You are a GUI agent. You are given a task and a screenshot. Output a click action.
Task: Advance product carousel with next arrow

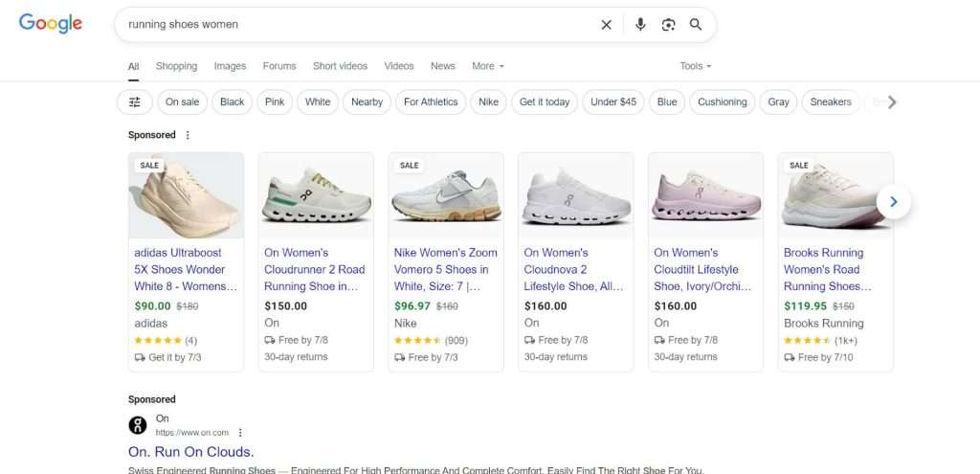click(x=893, y=201)
